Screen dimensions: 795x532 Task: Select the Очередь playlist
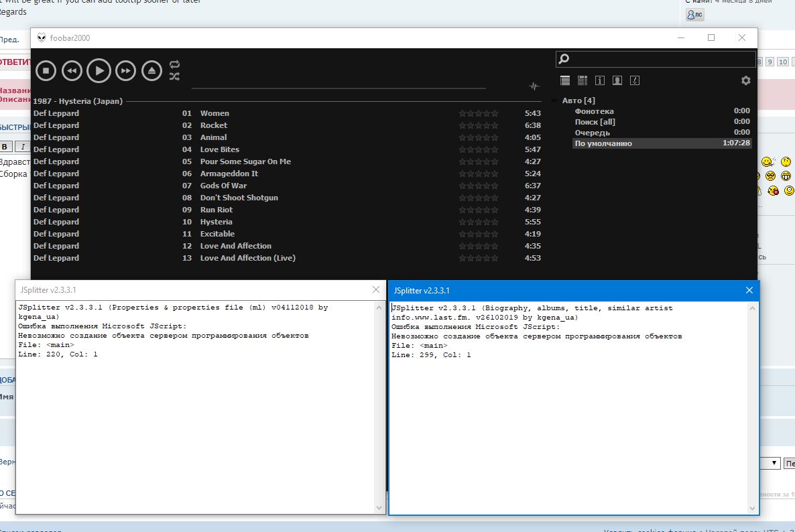point(592,133)
